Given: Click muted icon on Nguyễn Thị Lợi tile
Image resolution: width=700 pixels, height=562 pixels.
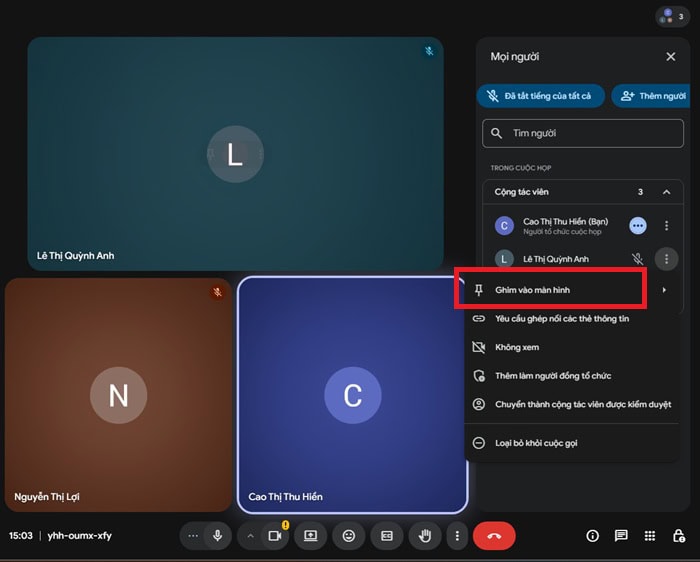Looking at the screenshot, I should (217, 292).
